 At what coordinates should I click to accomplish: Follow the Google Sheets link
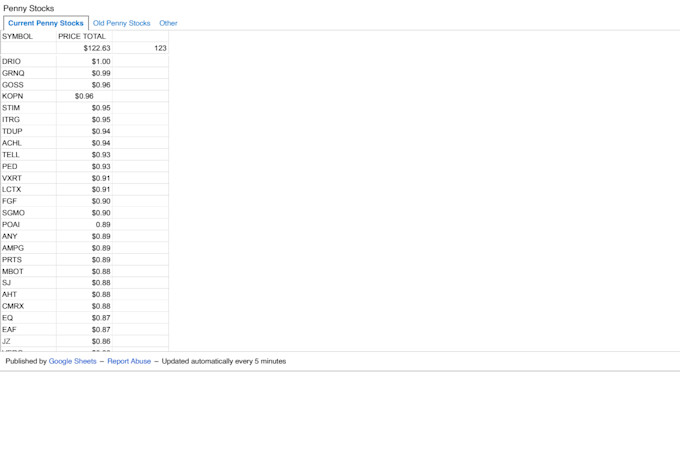[x=72, y=361]
